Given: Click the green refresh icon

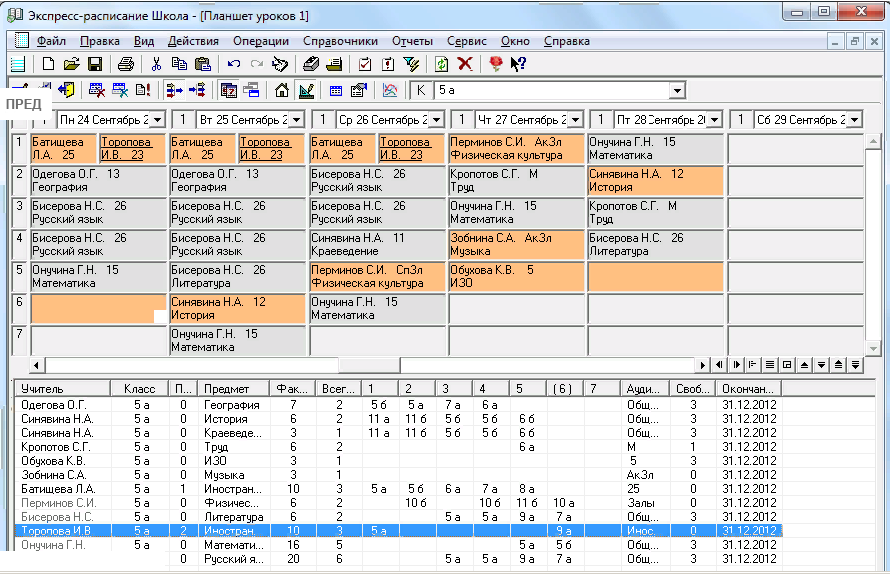Looking at the screenshot, I should [x=441, y=64].
